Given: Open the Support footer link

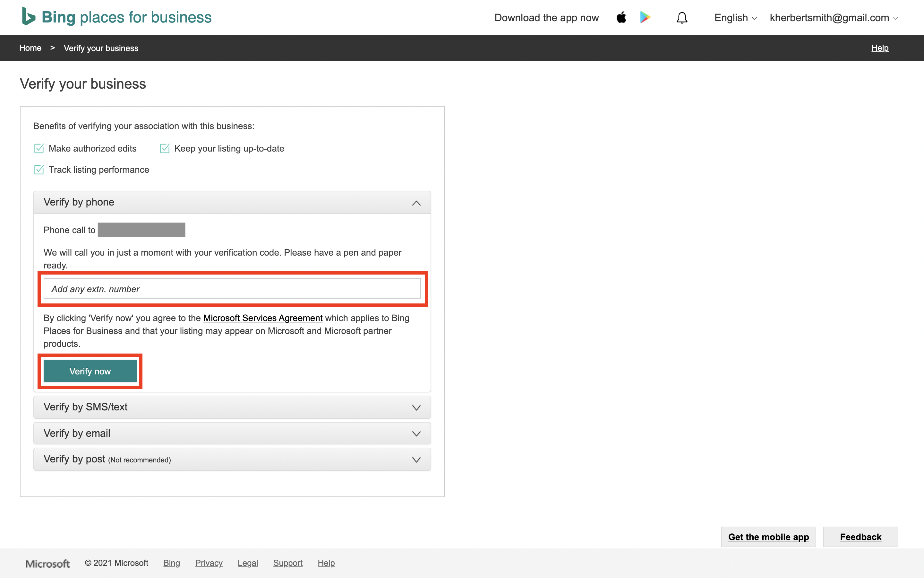Looking at the screenshot, I should (x=288, y=563).
